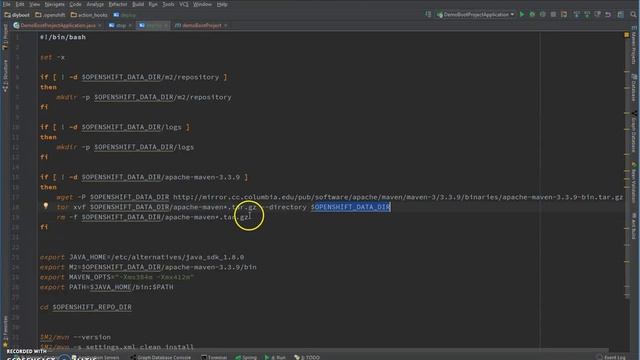Click the Search Everywhere magnifier icon
Screen dimensions: 640x360
(633, 15)
